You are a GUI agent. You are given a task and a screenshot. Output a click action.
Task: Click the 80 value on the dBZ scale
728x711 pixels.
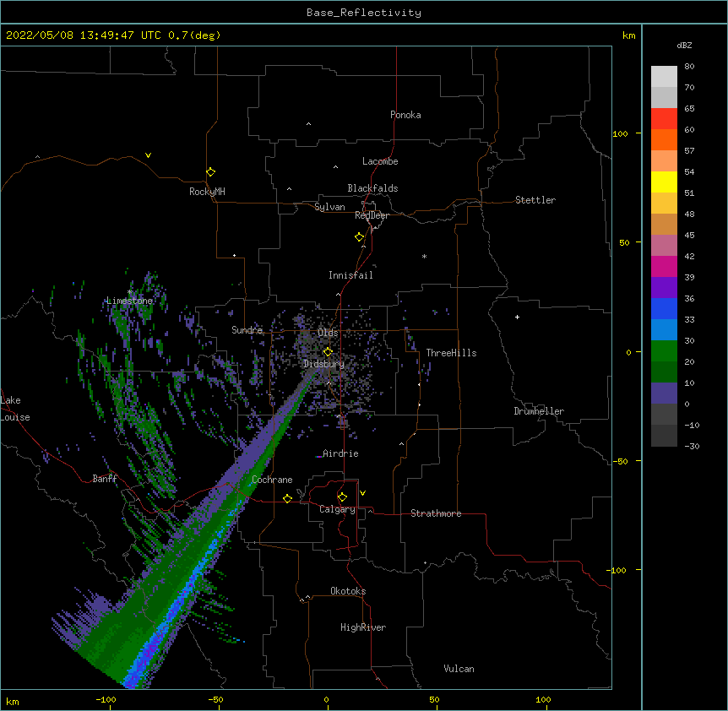coord(689,67)
